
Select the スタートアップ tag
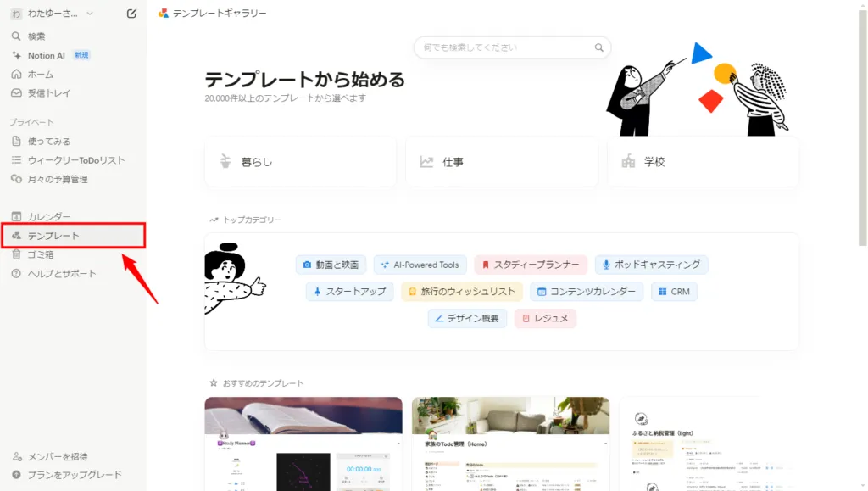coord(350,291)
